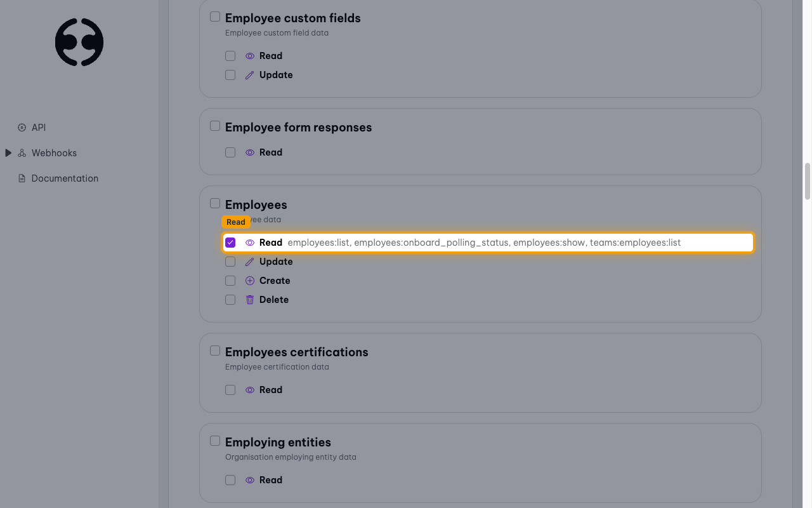
Task: Click the eye icon for Employees certifications Read
Action: [250, 390]
